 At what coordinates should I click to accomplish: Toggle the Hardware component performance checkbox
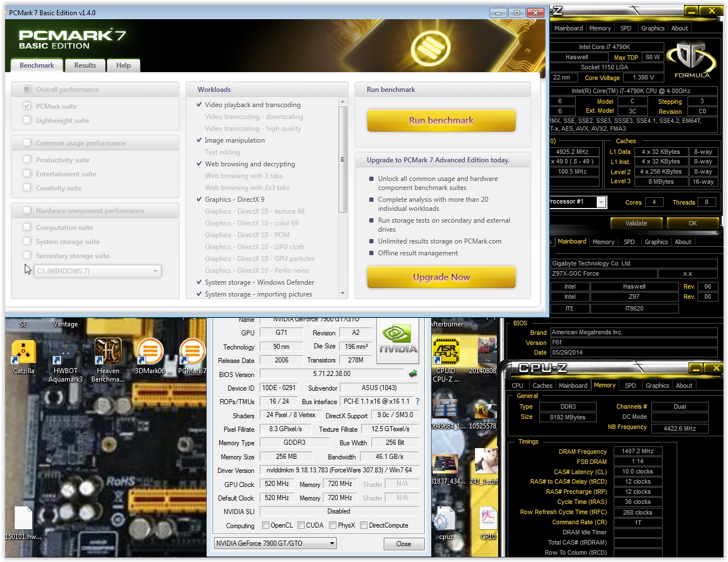pos(27,210)
